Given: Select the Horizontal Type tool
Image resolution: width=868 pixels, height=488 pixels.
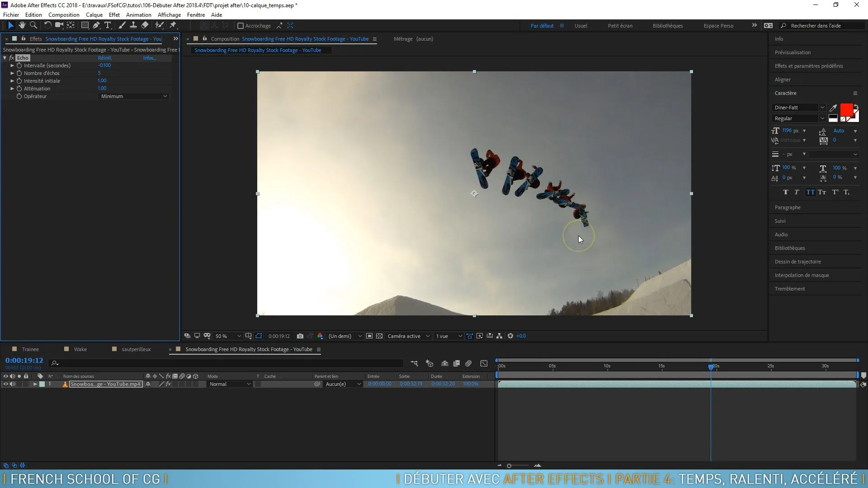Looking at the screenshot, I should [108, 25].
